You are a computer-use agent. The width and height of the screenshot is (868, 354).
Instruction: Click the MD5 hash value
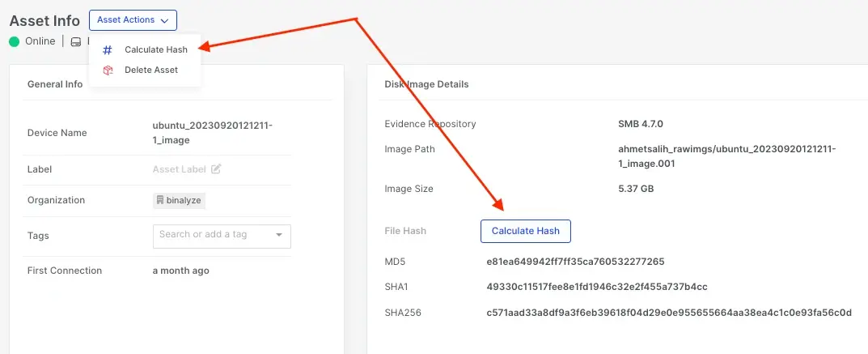pos(575,262)
